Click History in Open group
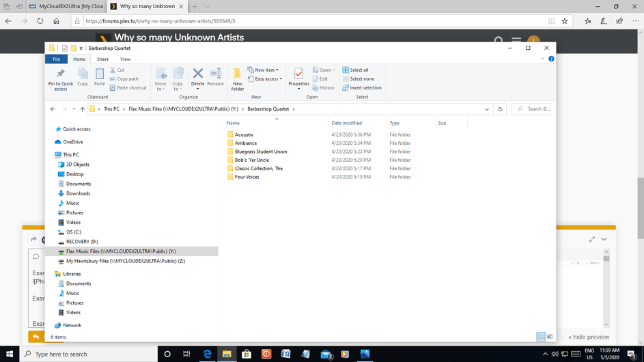 click(323, 87)
